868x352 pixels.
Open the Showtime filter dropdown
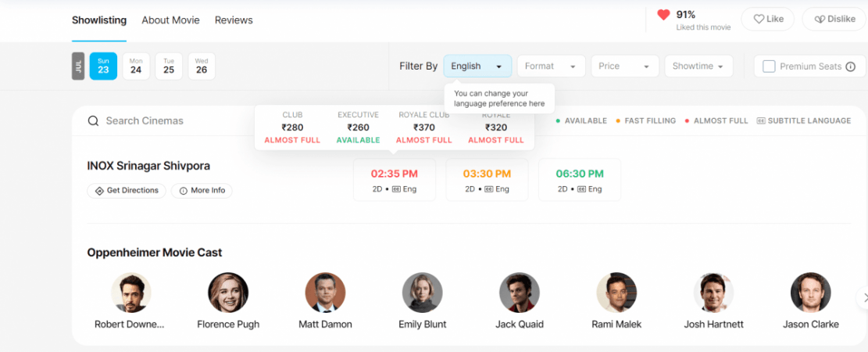(x=698, y=66)
